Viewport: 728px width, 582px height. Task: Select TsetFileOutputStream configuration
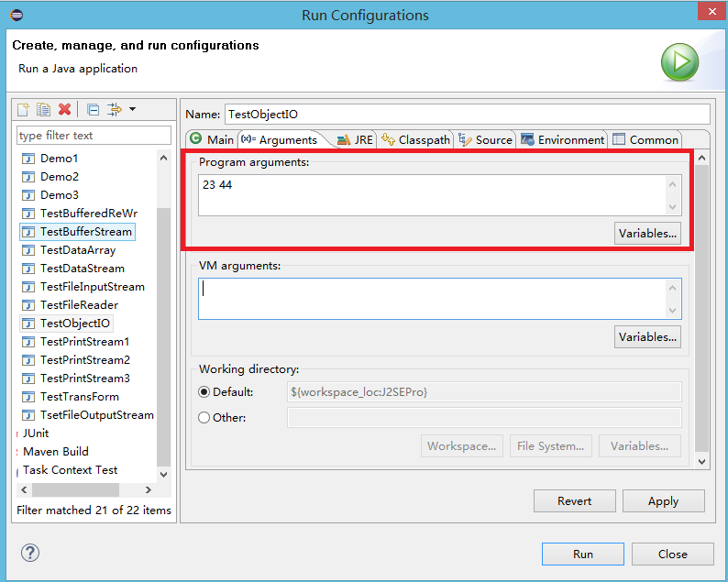point(96,415)
